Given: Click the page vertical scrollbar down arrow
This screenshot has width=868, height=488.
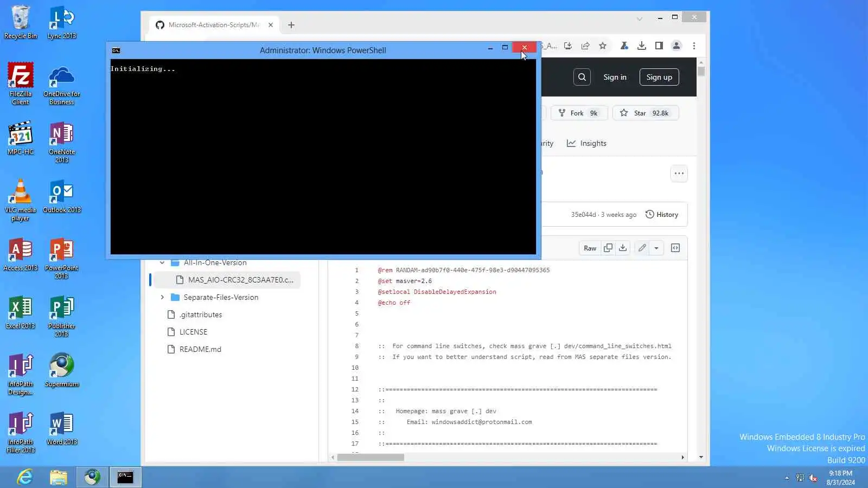Looking at the screenshot, I should click(701, 457).
